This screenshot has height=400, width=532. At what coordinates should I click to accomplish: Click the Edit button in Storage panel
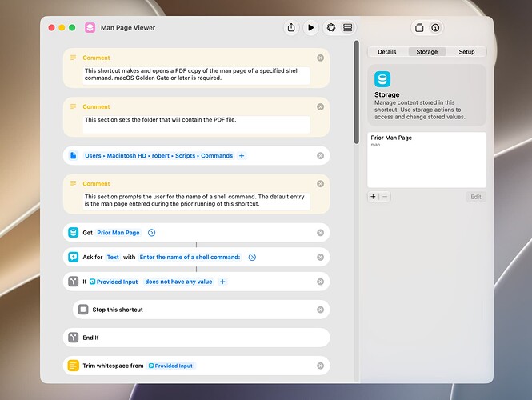point(476,197)
